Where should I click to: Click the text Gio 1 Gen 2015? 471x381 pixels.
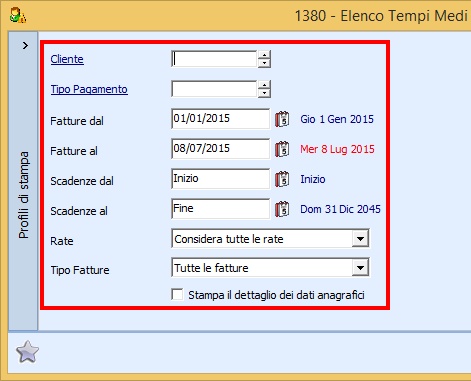[x=337, y=119]
